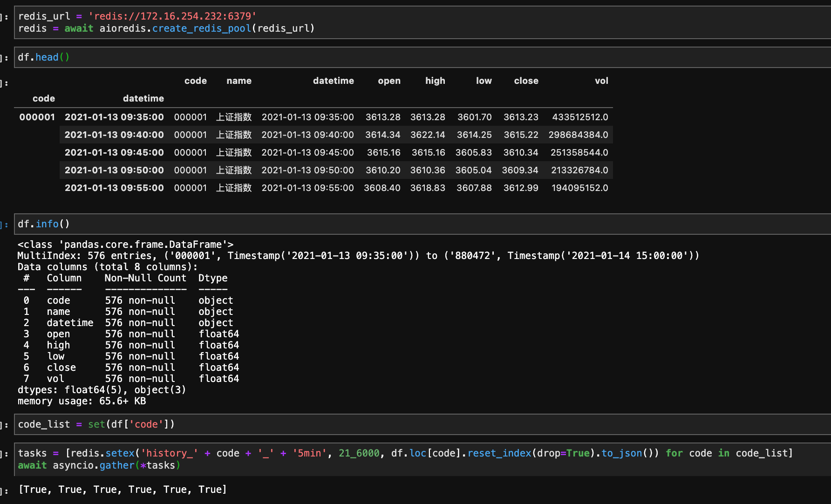Click vol value 251358544.0
Viewport: 831px width, 504px height.
(x=579, y=152)
